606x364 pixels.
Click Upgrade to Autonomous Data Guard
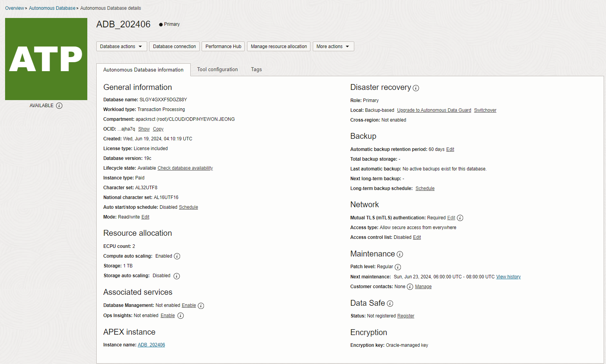pyautogui.click(x=434, y=110)
